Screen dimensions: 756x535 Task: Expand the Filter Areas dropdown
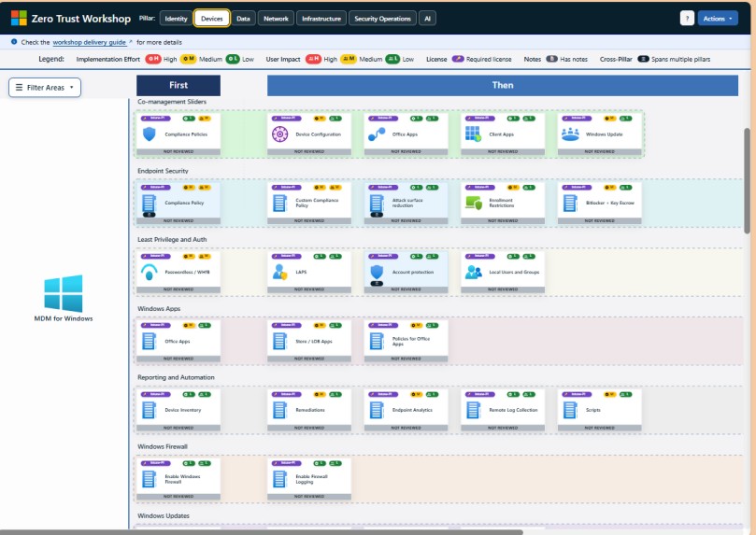[45, 87]
